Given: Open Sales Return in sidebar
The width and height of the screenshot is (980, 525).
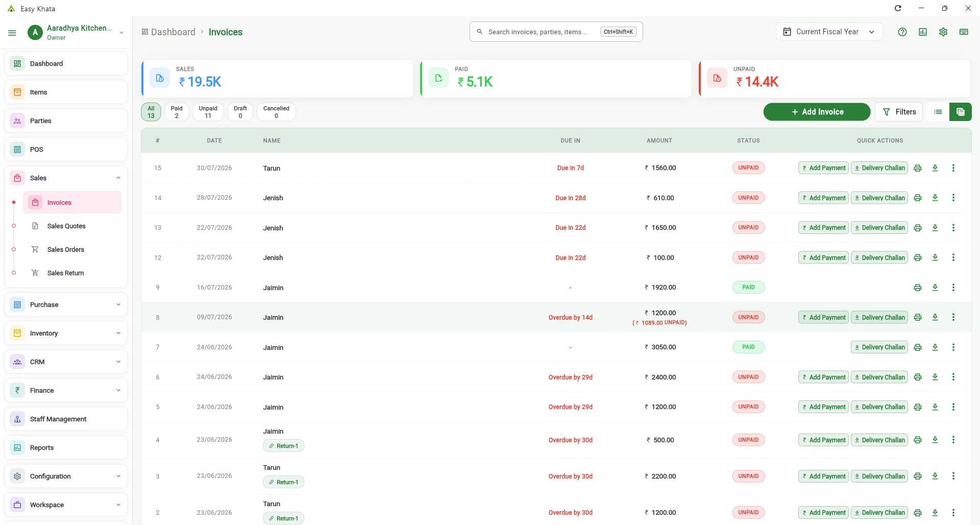Looking at the screenshot, I should pyautogui.click(x=65, y=273).
